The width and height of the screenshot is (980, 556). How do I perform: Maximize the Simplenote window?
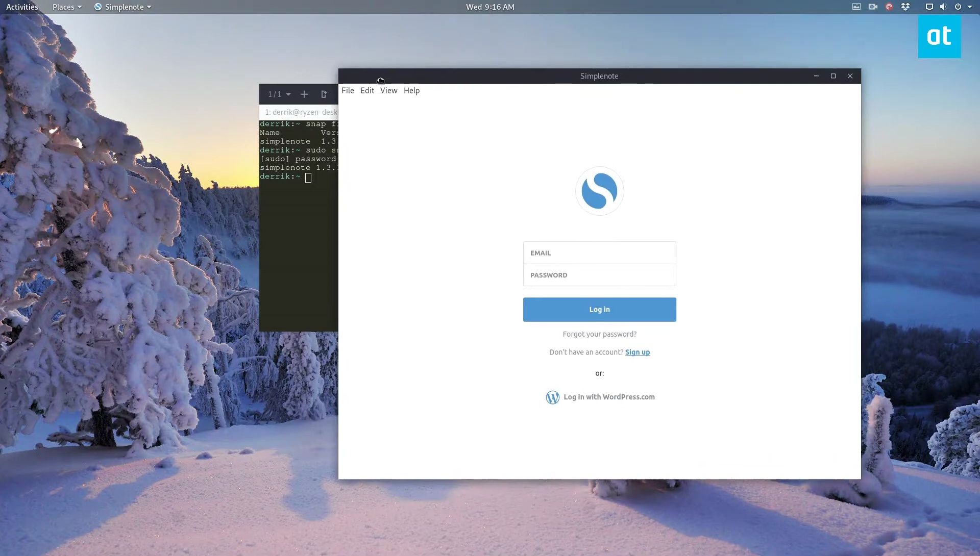[833, 76]
